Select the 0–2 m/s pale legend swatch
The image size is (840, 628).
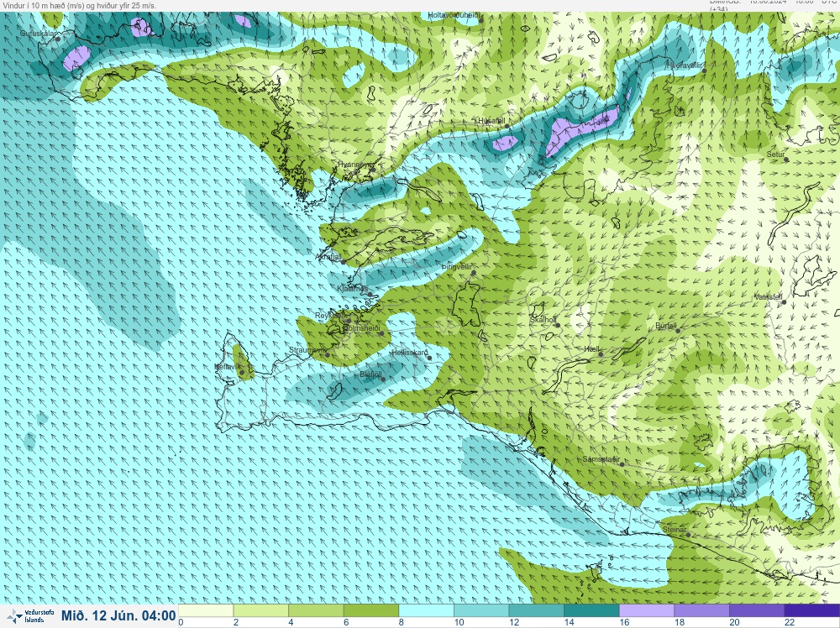tap(206, 611)
